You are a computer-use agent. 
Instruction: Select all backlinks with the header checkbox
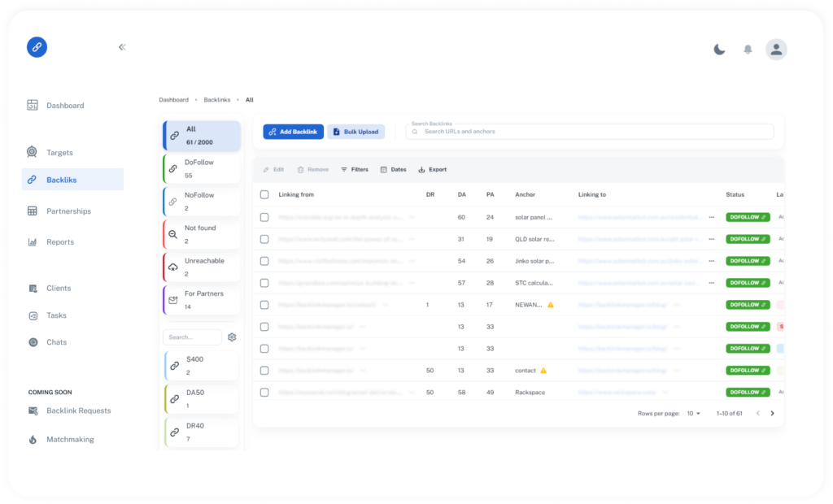click(x=264, y=194)
